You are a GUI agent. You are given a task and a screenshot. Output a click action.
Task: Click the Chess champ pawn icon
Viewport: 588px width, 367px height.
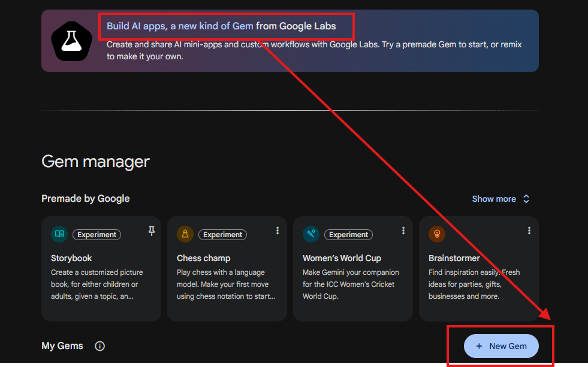(x=185, y=234)
